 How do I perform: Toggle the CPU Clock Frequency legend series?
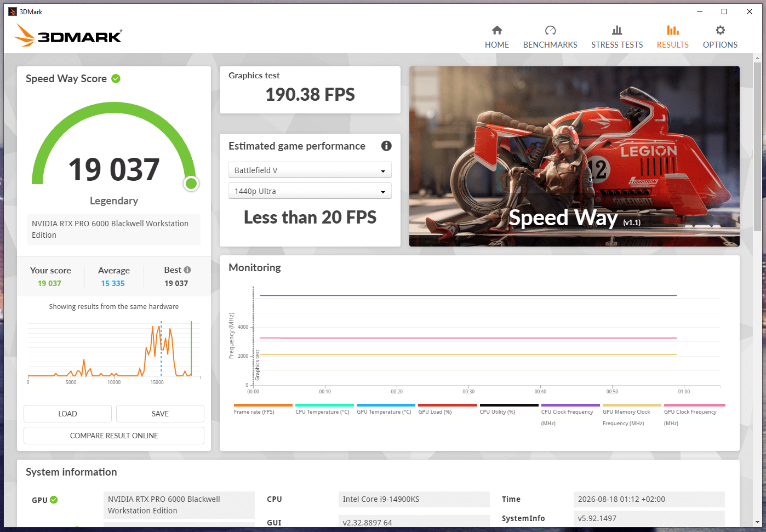click(x=570, y=415)
